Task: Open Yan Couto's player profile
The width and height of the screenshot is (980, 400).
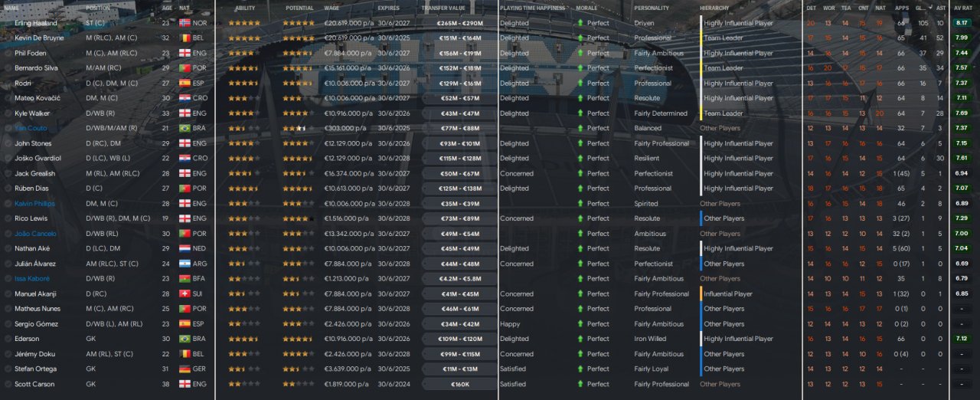Action: [30, 128]
